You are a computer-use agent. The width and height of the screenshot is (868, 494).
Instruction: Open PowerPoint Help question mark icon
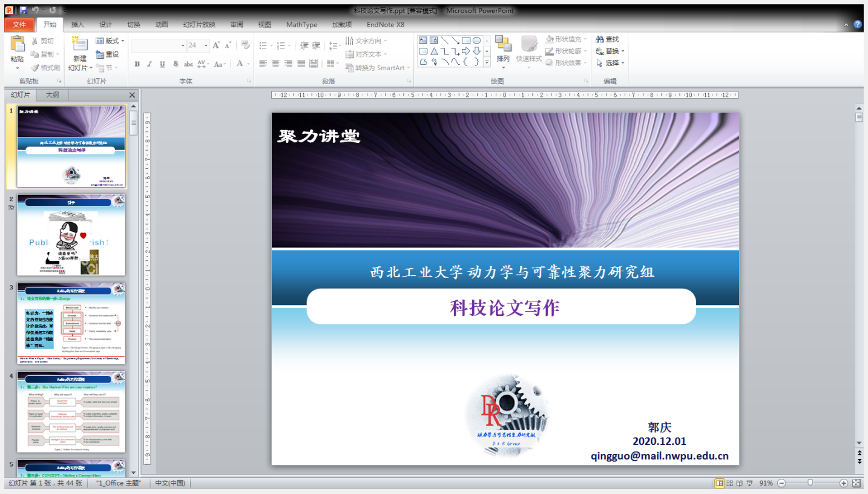pos(858,25)
